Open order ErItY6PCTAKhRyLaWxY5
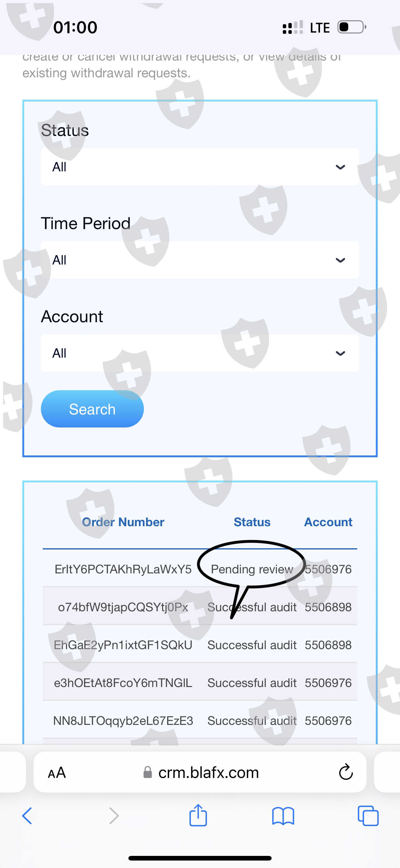Viewport: 400px width, 868px height. click(123, 569)
